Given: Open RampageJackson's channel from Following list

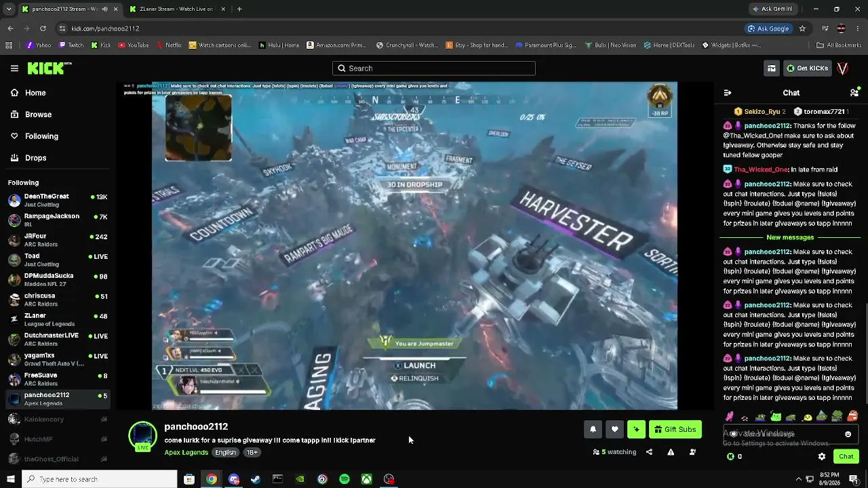Looking at the screenshot, I should click(x=58, y=220).
